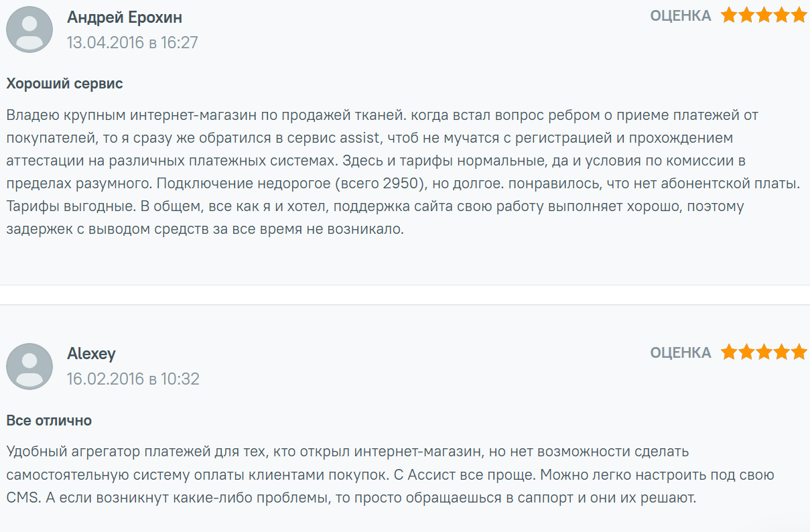Click first star in Alexey's rating
The image size is (810, 532).
click(x=729, y=352)
